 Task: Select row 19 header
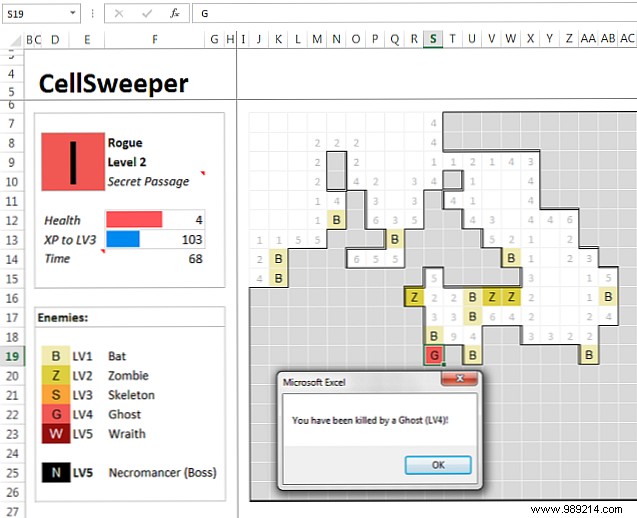coord(12,356)
